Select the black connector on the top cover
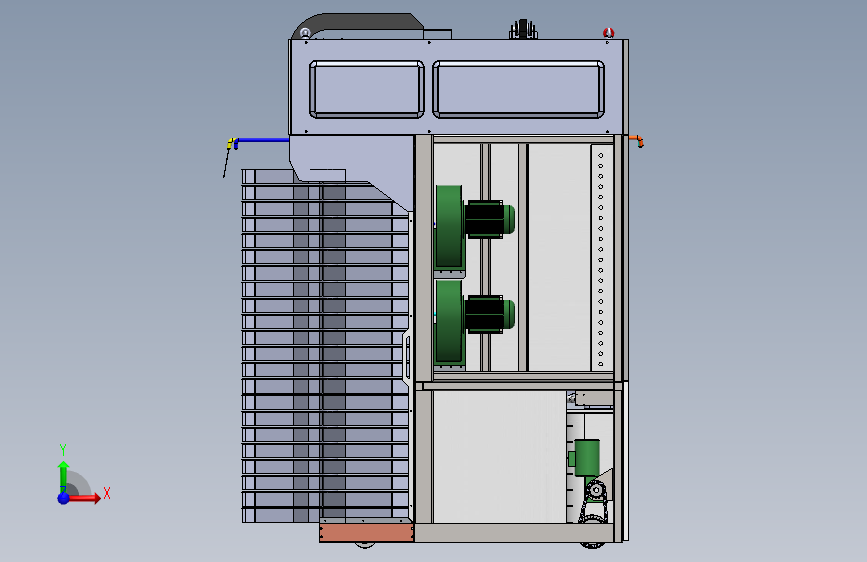 tap(523, 29)
